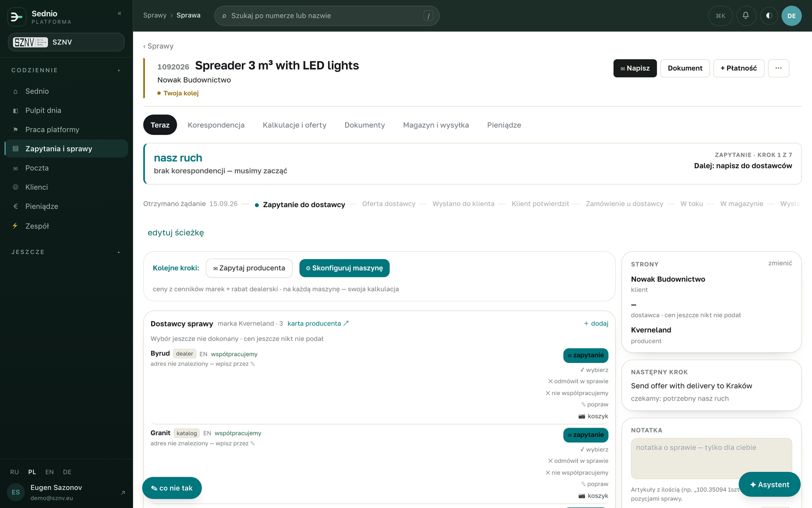
Task: Select Zapytania i sprawy in sidebar
Action: coord(66,149)
